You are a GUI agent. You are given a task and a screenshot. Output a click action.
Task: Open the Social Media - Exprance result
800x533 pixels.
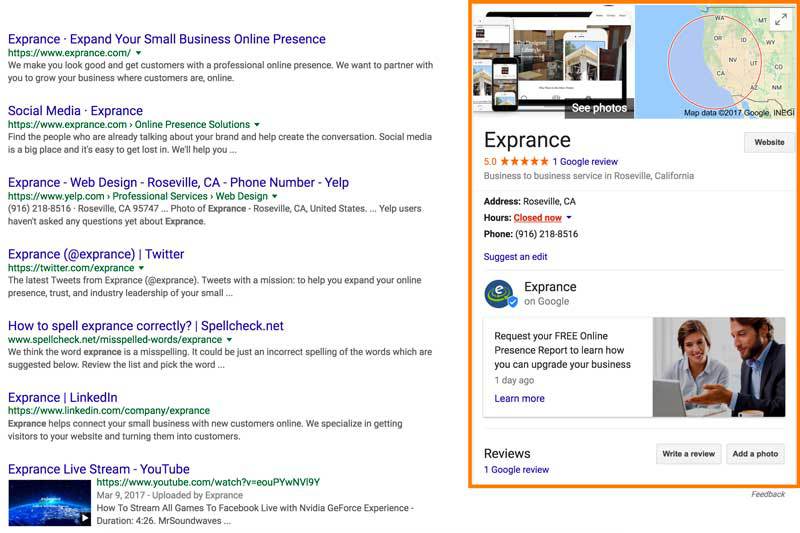click(x=76, y=111)
